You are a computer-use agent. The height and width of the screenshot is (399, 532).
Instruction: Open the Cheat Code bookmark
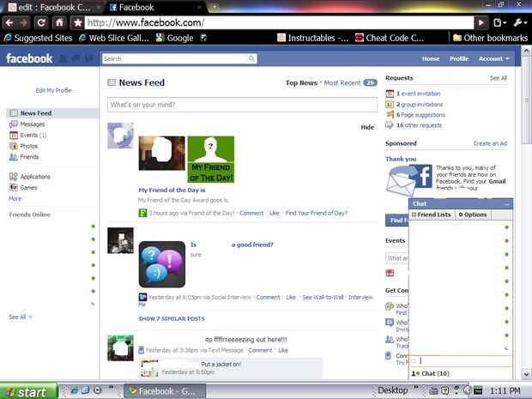coord(390,38)
